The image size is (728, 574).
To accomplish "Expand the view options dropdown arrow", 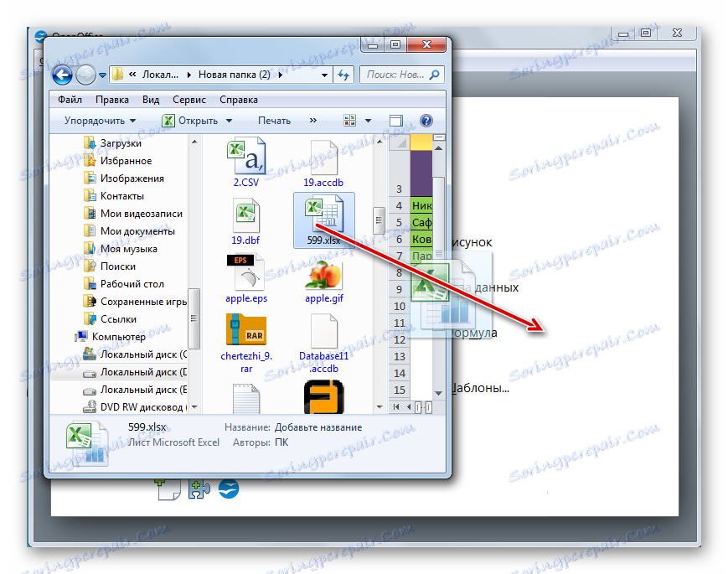I will (x=368, y=121).
